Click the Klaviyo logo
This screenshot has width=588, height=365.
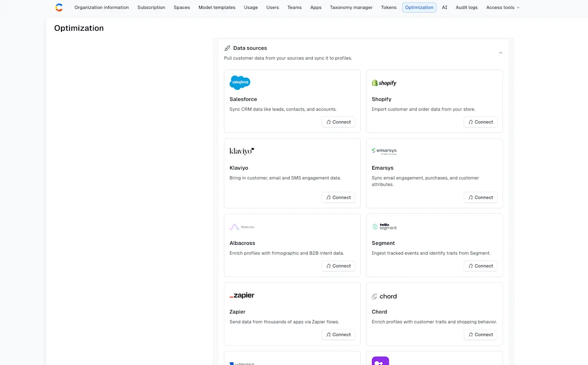[241, 150]
